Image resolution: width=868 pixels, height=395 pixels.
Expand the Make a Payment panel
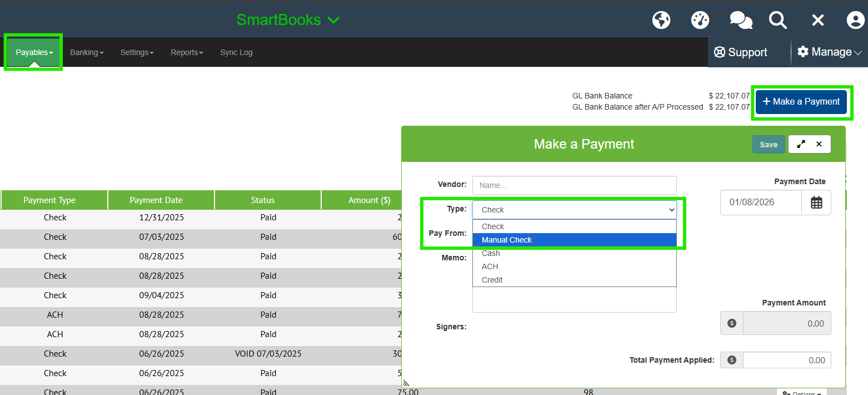[801, 144]
